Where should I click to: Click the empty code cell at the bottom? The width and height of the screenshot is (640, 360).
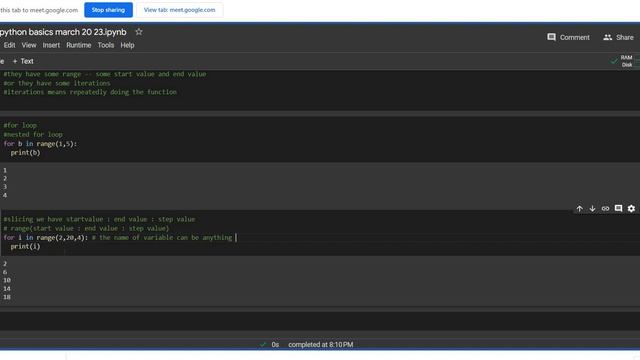[320, 321]
